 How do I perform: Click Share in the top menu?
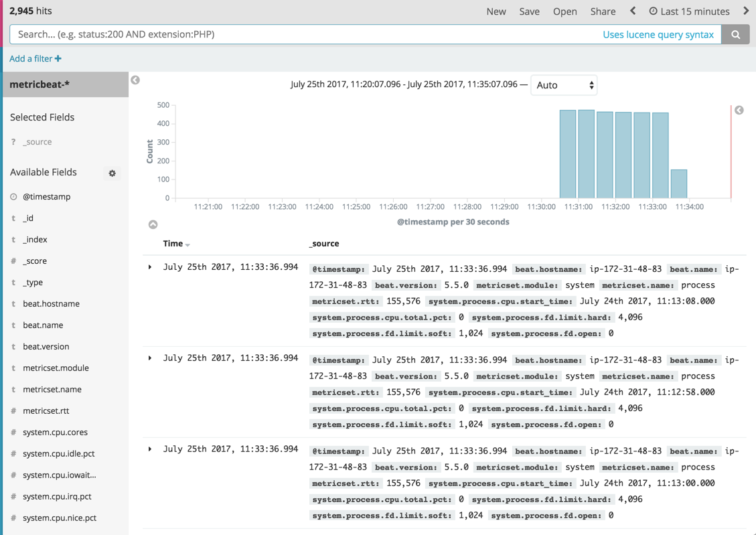pos(603,11)
